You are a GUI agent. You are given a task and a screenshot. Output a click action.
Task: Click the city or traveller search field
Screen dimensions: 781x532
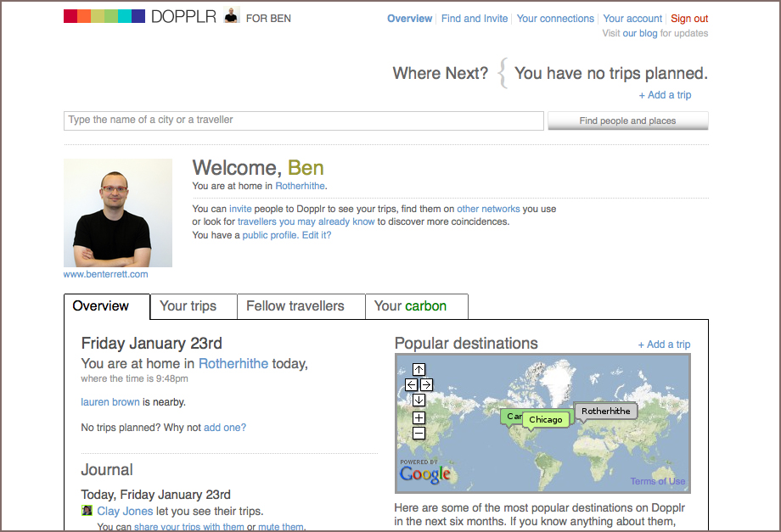coord(304,120)
